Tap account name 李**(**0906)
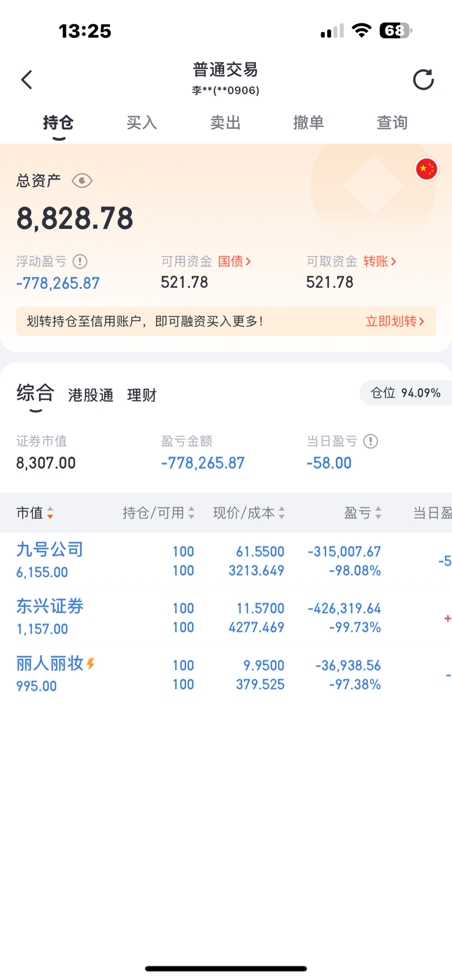 225,90
